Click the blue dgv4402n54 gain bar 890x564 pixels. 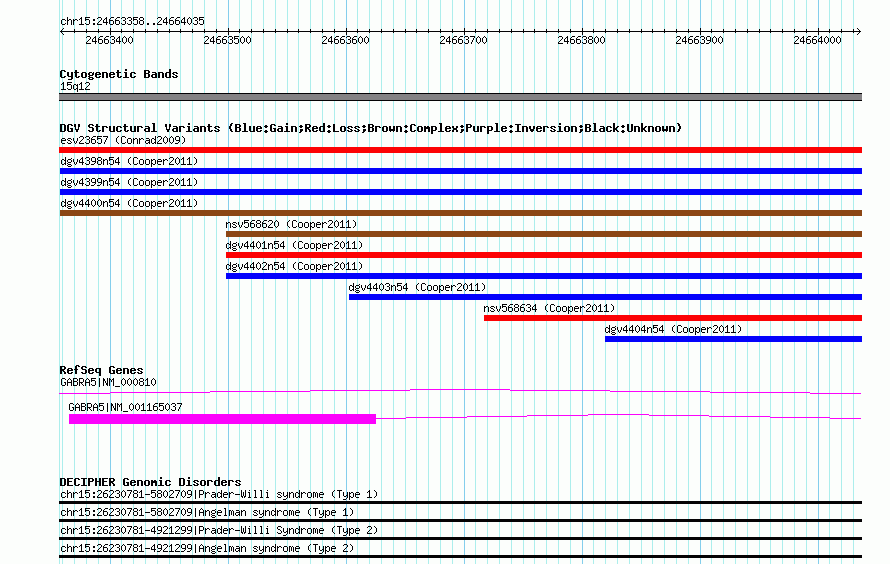544,276
